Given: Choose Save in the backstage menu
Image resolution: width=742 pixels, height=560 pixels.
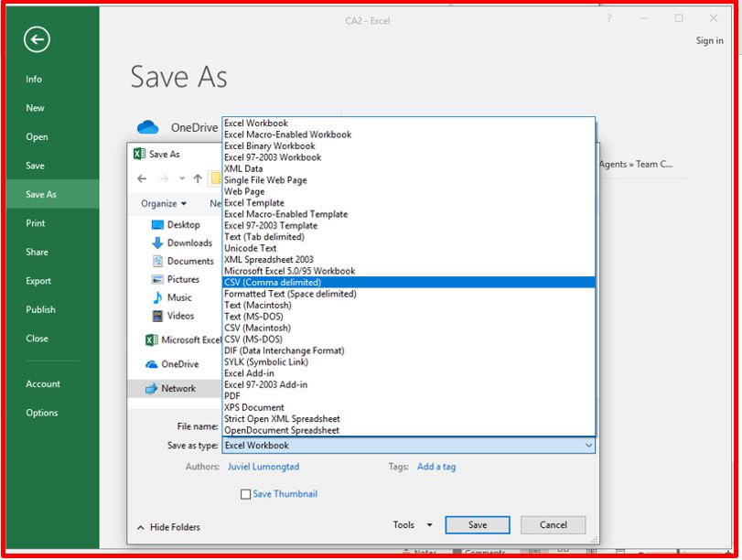Looking at the screenshot, I should tap(52, 166).
